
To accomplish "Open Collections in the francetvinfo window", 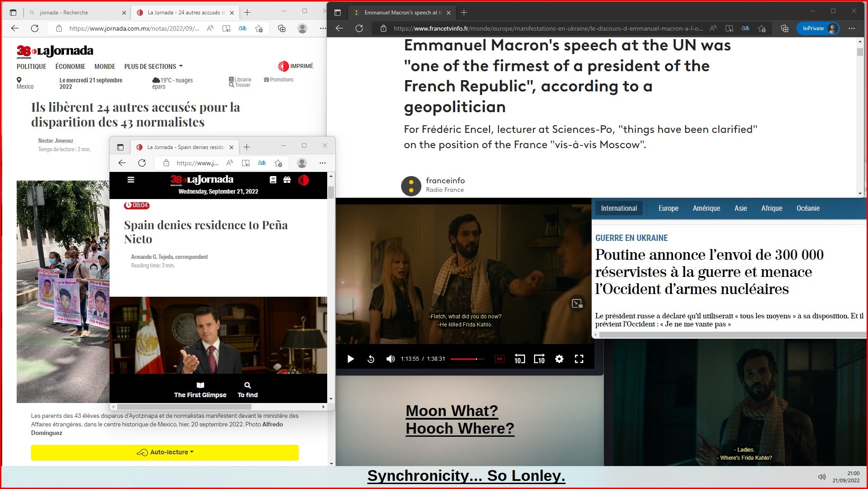I will coord(785,28).
